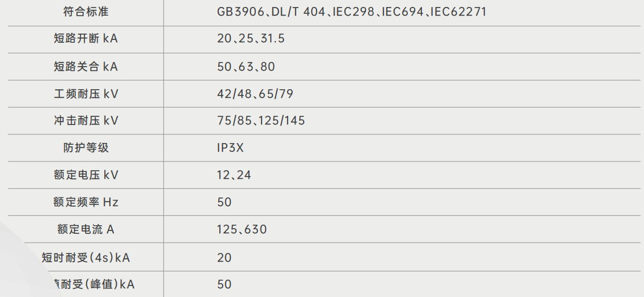Click the 工频耐压 kV label

[x=86, y=94]
